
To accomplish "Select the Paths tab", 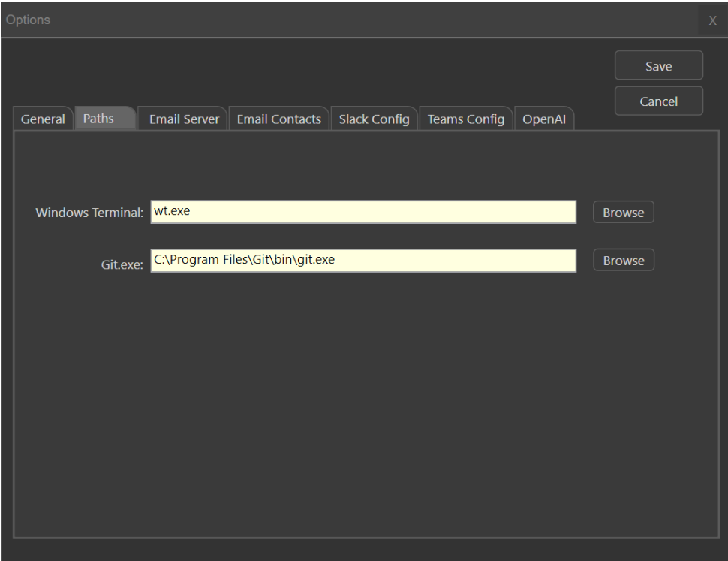I will (99, 119).
